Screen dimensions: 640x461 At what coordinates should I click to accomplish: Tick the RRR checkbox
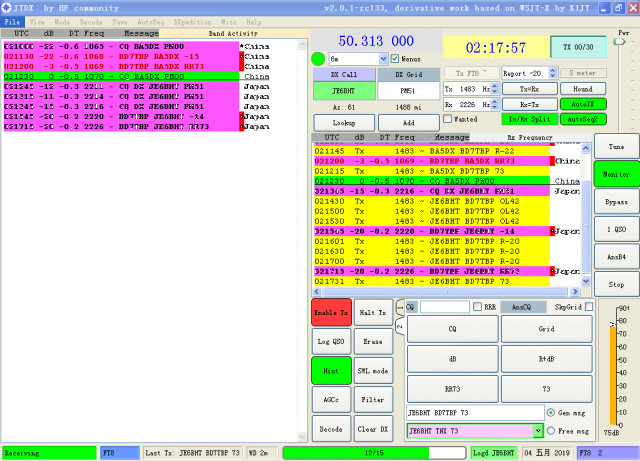[477, 307]
